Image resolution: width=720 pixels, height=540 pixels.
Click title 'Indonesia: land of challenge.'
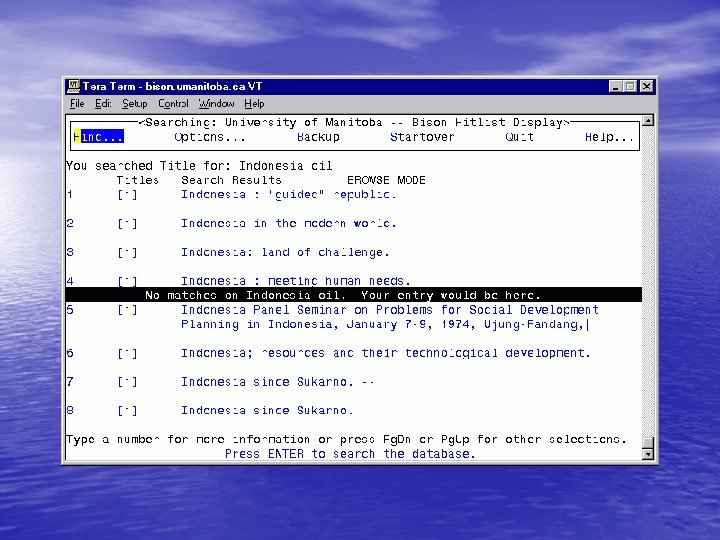285,253
